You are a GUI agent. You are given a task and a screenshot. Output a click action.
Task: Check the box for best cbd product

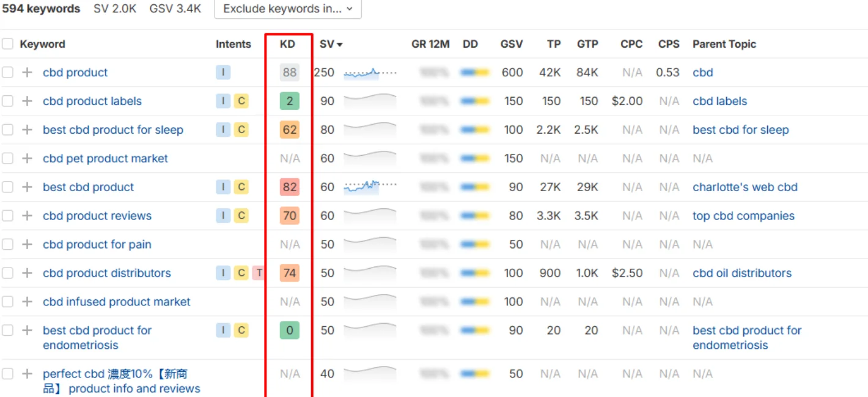pyautogui.click(x=7, y=188)
